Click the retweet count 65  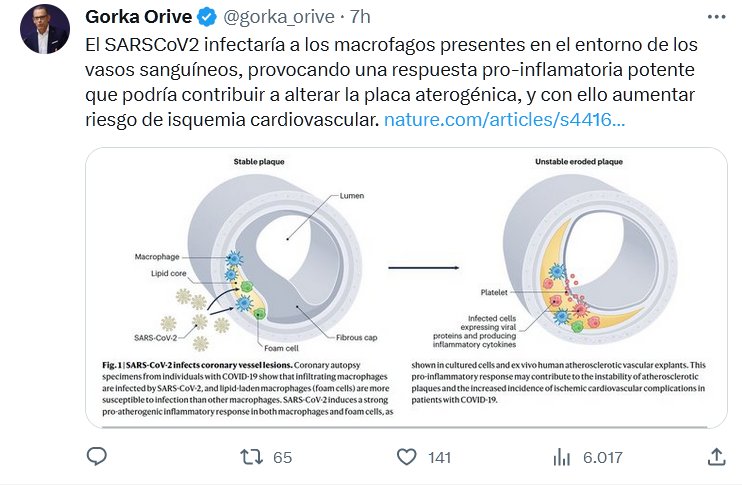[282, 458]
